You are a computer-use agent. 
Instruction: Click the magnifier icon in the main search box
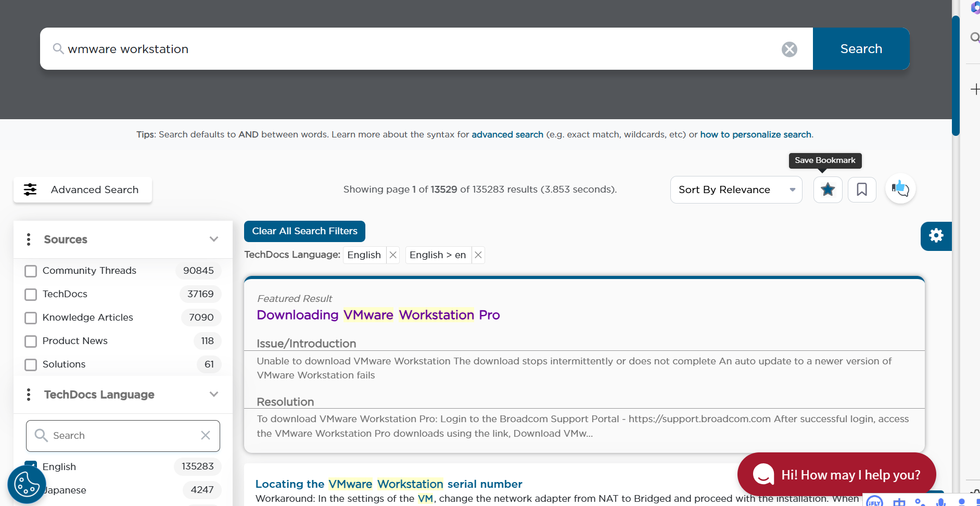[58, 49]
